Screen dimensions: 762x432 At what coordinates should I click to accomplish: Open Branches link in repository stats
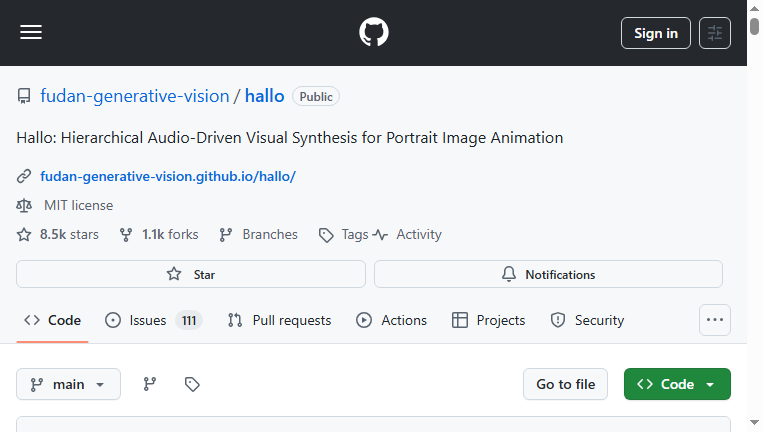[x=259, y=235]
